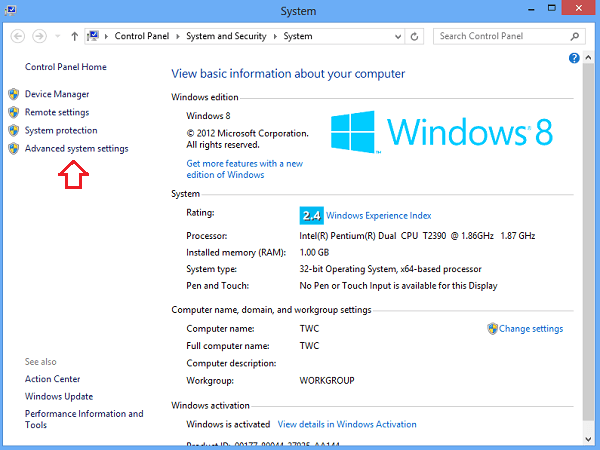This screenshot has height=450, width=600.
Task: Open Windows Experience Index
Action: (x=378, y=216)
